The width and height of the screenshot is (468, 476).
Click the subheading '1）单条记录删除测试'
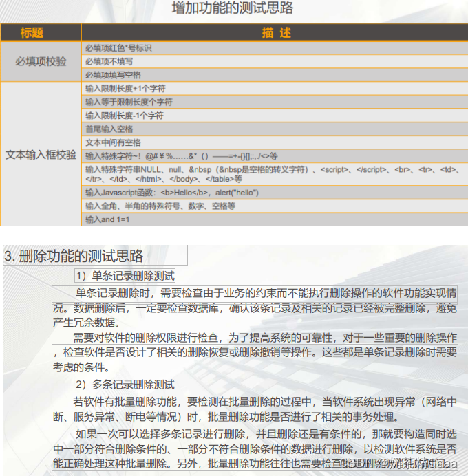pyautogui.click(x=125, y=276)
